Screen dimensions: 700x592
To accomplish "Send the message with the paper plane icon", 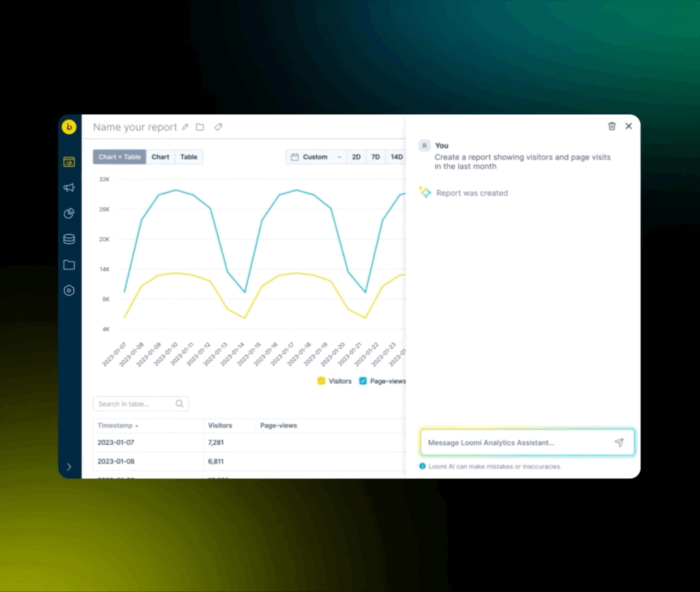I will [x=619, y=442].
